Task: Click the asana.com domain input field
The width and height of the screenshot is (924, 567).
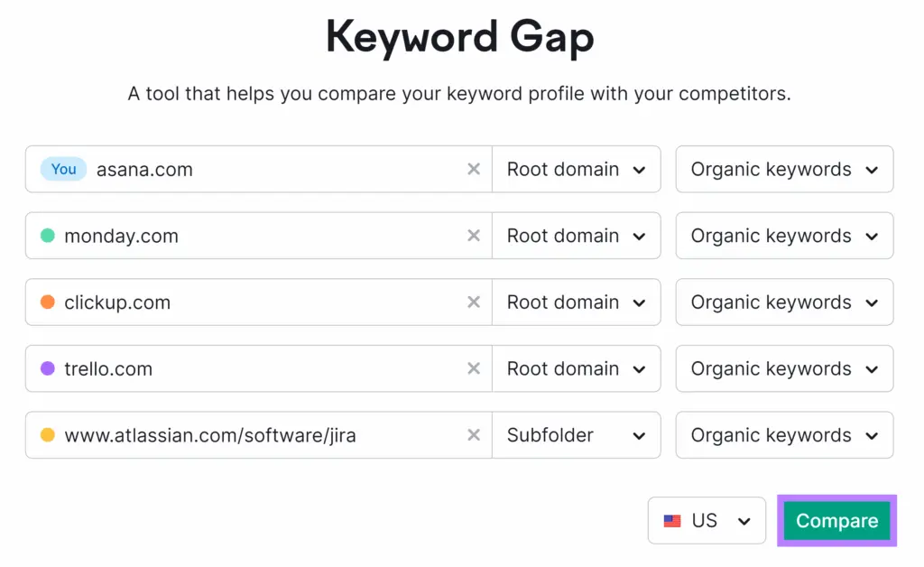Action: coord(271,170)
